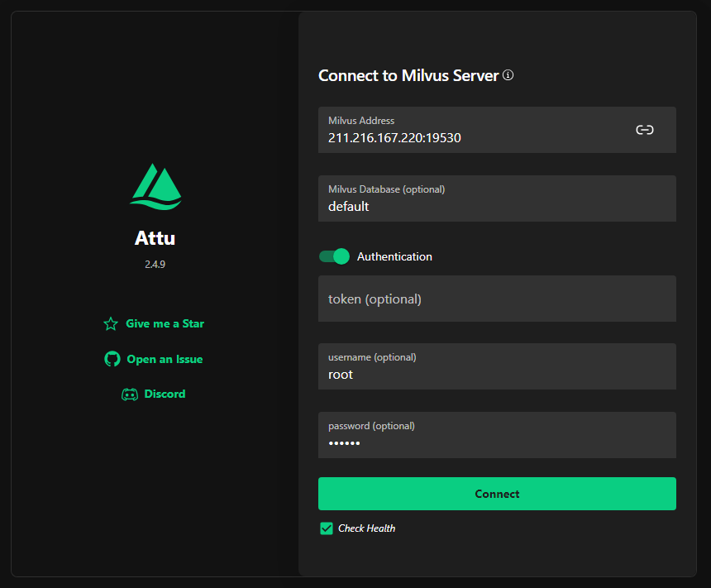
Task: Click the Connect to Milvus Server heading
Action: coord(408,75)
